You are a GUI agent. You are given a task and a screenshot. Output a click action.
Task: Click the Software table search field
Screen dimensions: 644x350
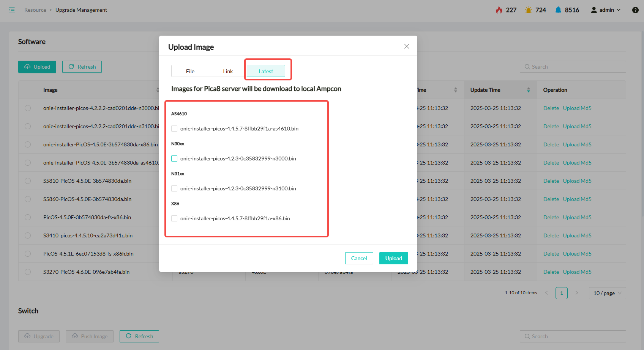(573, 67)
